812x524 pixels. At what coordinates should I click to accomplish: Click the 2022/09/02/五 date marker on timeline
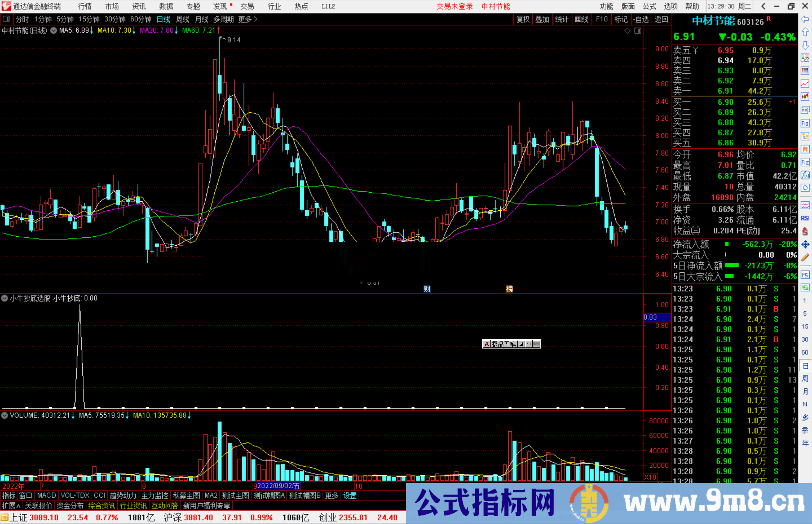[x=279, y=486]
